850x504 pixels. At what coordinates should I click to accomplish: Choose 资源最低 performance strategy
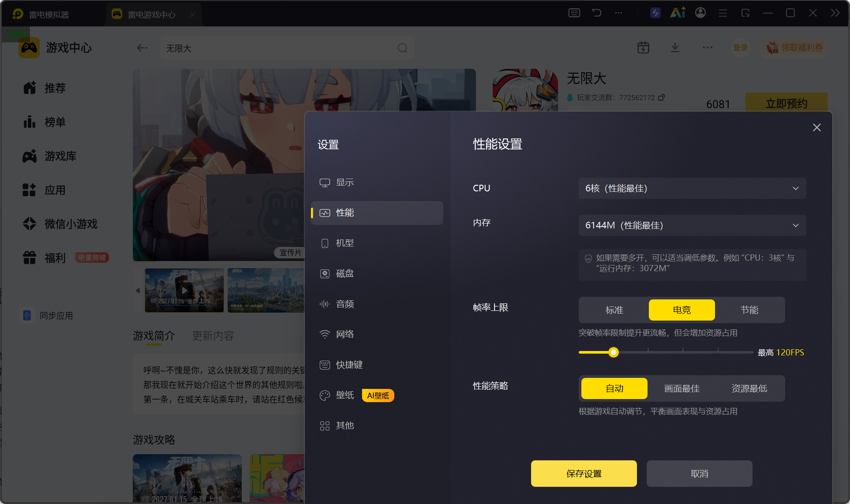pos(749,388)
